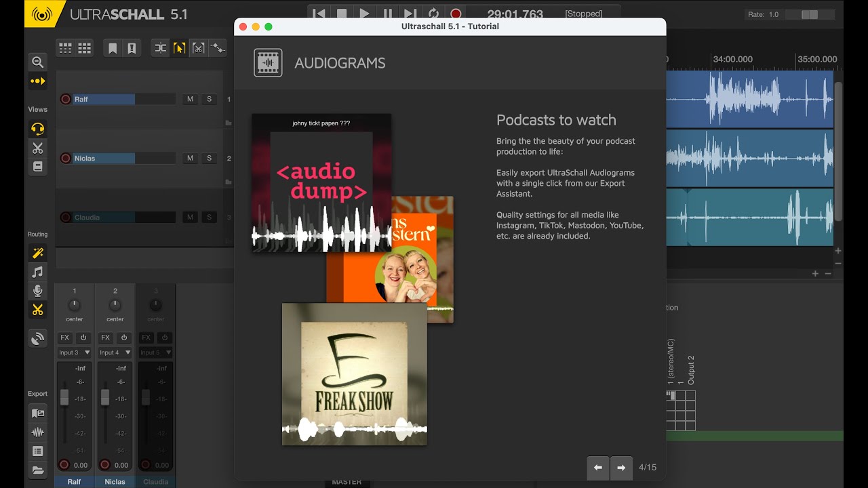Screen dimensions: 868x488
Task: Click the Ralf channel volume fader
Action: coord(64,398)
